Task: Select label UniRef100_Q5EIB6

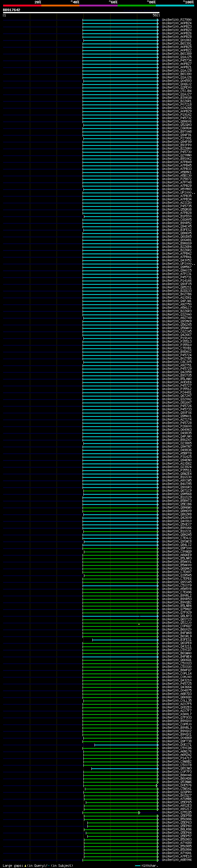Action: tap(177, 504)
